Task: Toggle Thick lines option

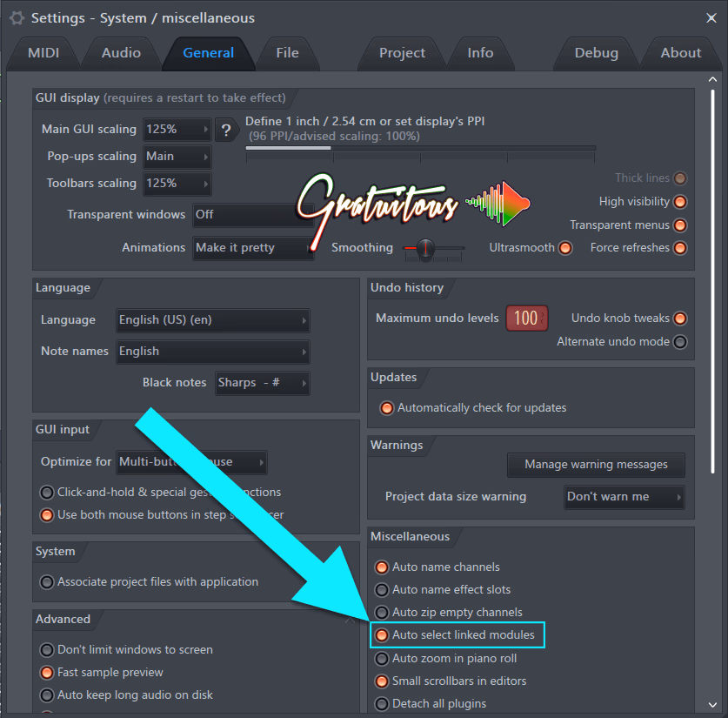Action: point(679,178)
